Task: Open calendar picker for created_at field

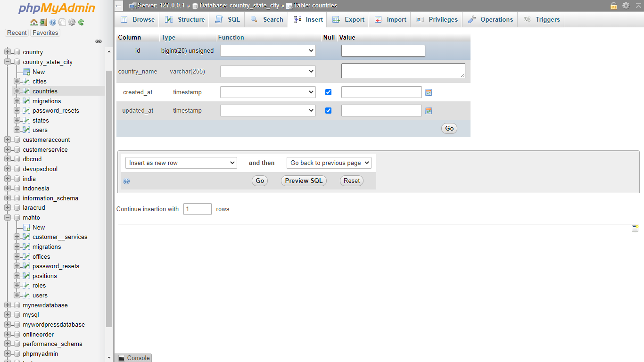Action: 429,92
